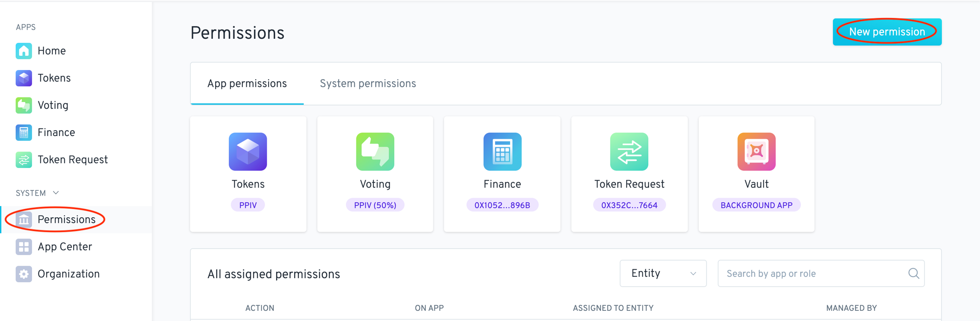The height and width of the screenshot is (321, 980).
Task: Open App Center grid icon
Action: (x=24, y=247)
